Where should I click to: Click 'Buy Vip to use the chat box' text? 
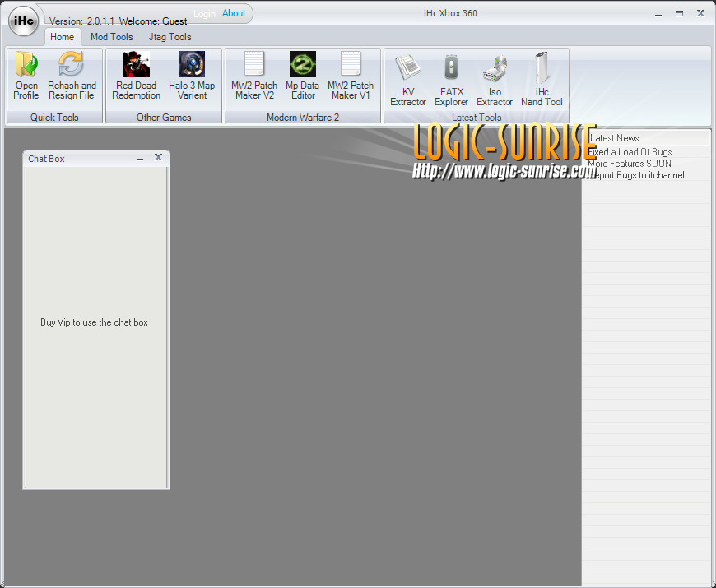(x=94, y=322)
